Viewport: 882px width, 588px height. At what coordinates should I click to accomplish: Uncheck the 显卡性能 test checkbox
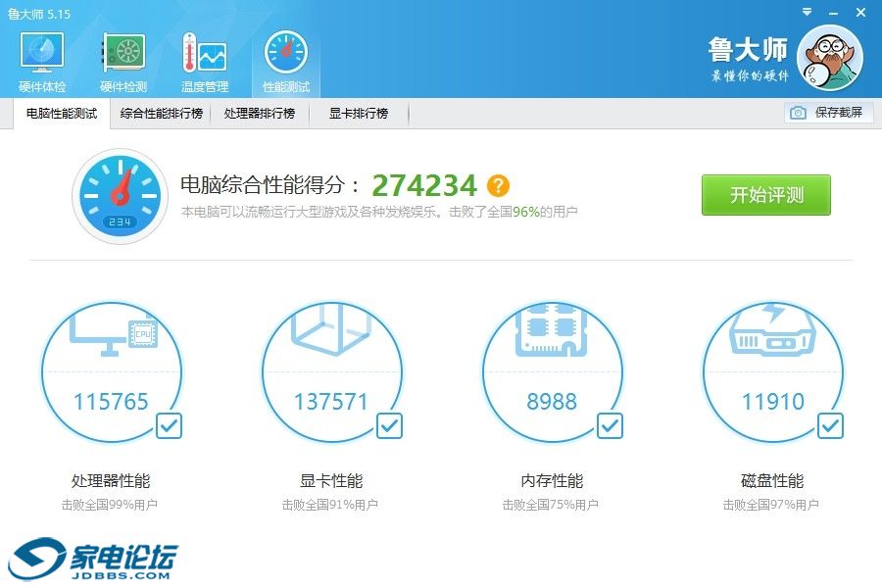click(389, 425)
